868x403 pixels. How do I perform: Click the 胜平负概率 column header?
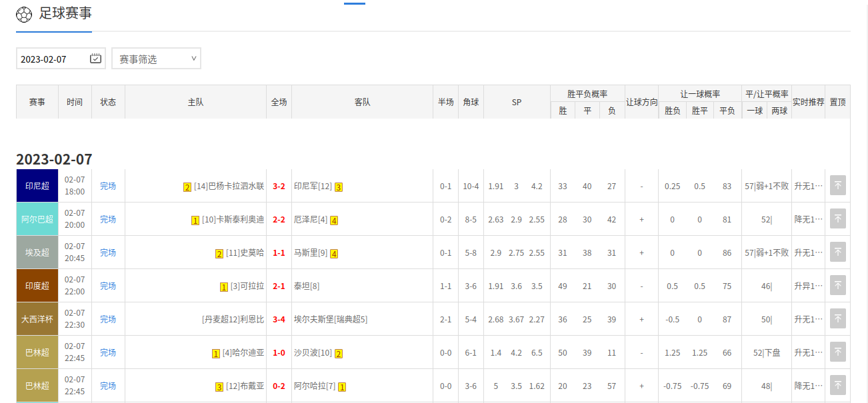click(587, 94)
